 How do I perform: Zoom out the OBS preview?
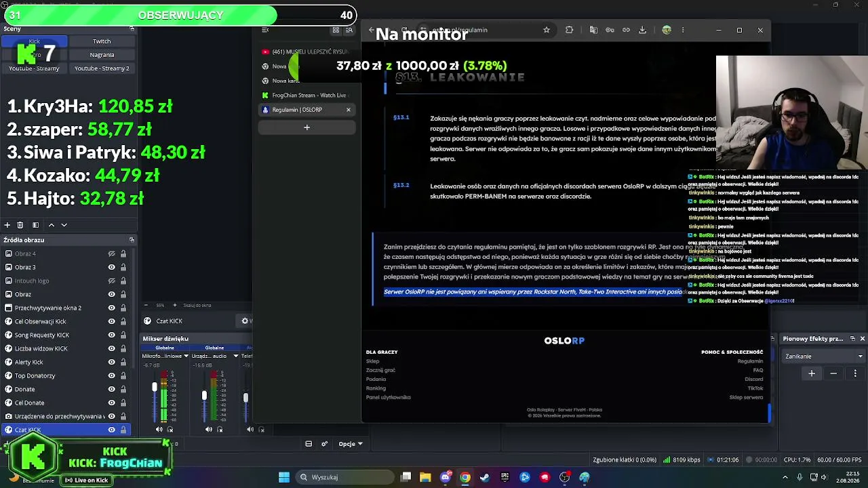tap(145, 306)
